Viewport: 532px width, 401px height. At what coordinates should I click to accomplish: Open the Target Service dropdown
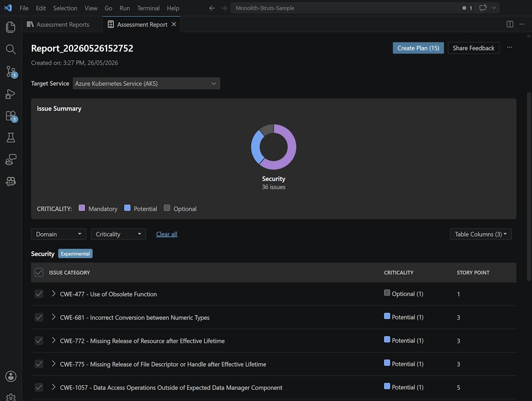pyautogui.click(x=146, y=83)
